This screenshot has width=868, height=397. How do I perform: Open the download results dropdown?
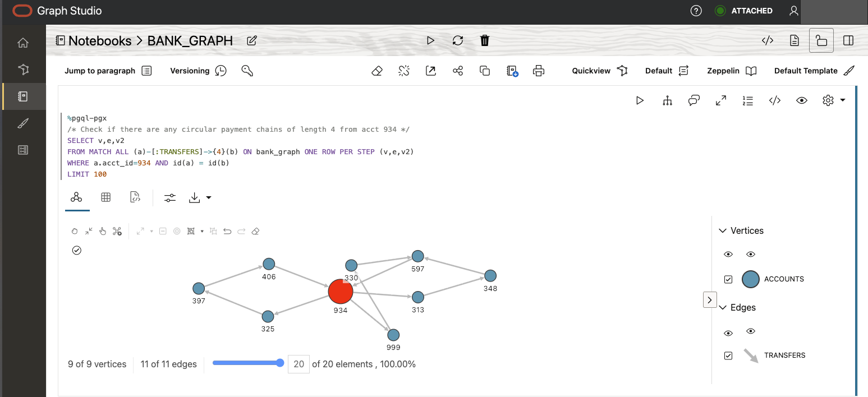pyautogui.click(x=200, y=197)
